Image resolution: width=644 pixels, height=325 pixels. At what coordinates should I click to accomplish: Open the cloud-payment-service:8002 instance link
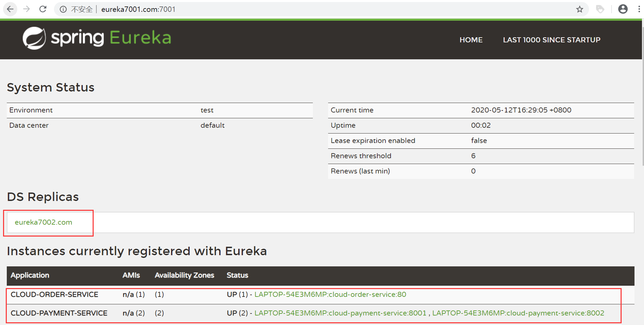click(518, 313)
